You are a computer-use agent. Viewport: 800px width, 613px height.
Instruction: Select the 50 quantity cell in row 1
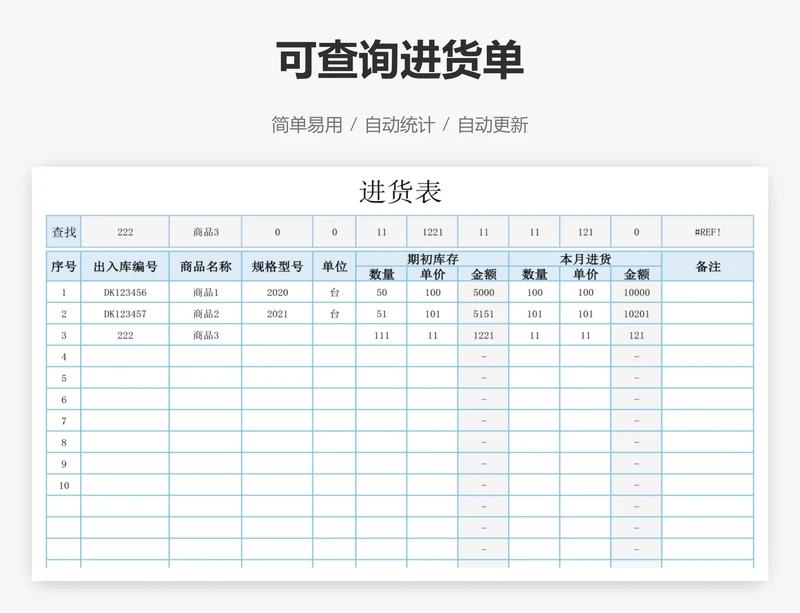[381, 292]
